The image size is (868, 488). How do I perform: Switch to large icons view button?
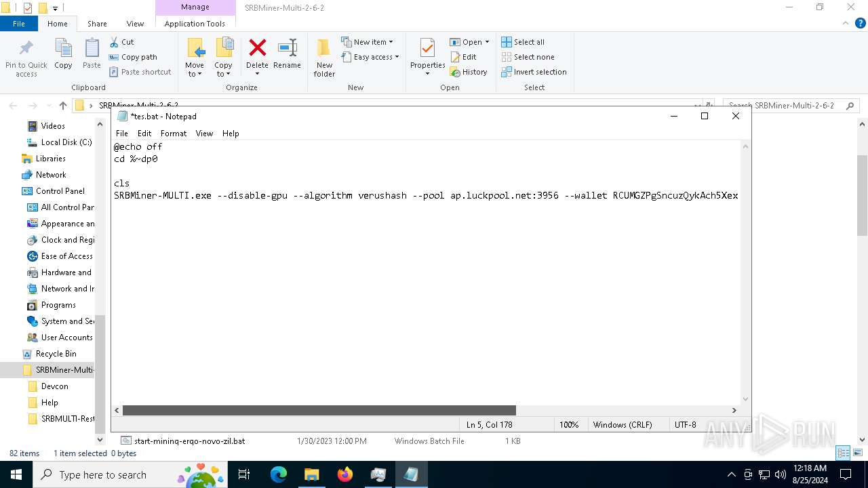click(x=857, y=453)
